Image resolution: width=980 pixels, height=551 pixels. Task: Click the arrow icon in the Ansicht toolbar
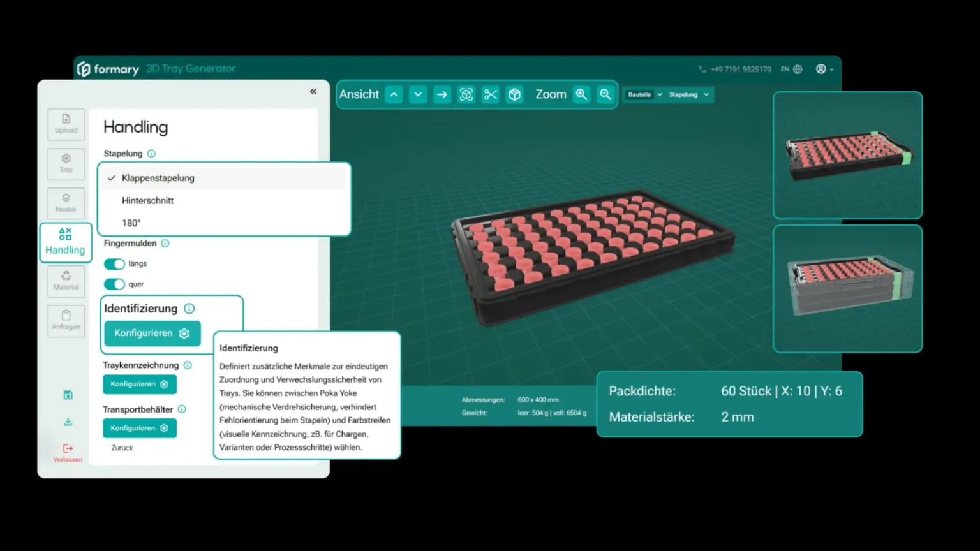coord(442,94)
